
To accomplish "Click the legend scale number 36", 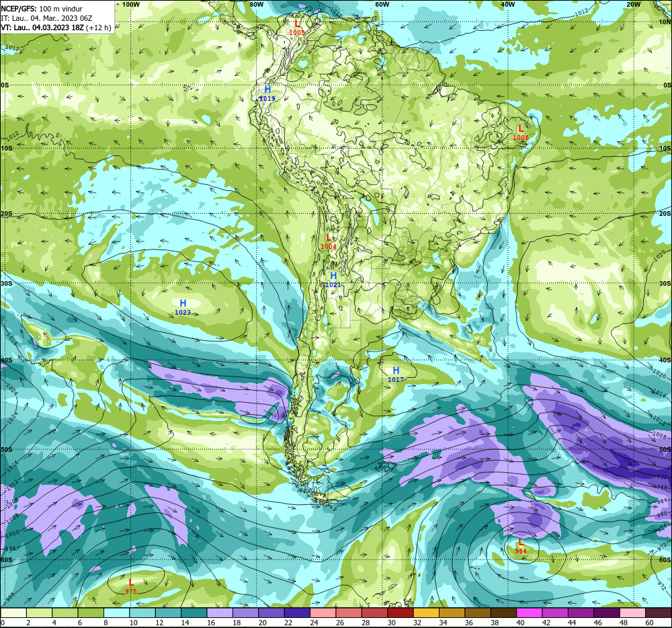I will coord(469,623).
